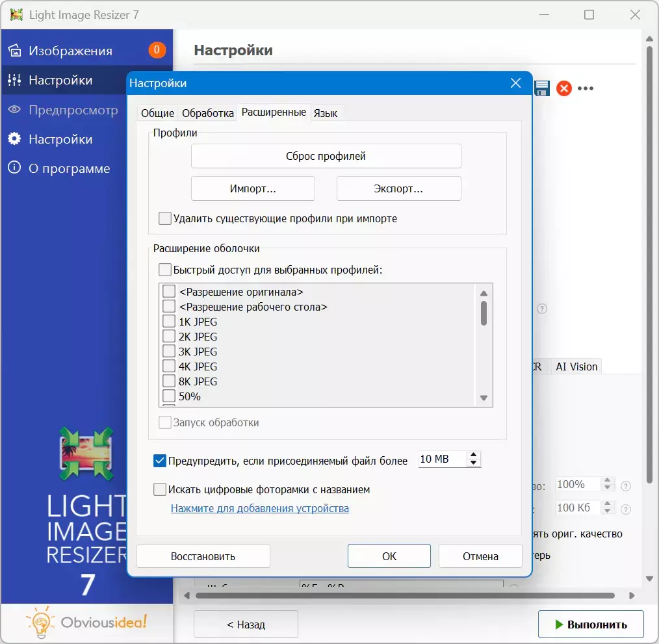Viewport: 659px width, 644px height.
Task: Open О программе info item
Action: (69, 169)
